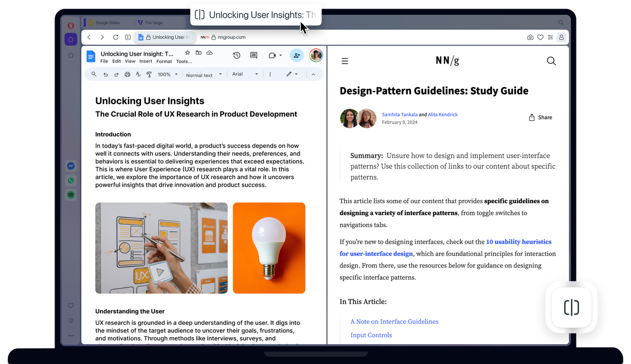Open the Format menu in Google Docs
Screen dimensions: 631x364
click(164, 61)
